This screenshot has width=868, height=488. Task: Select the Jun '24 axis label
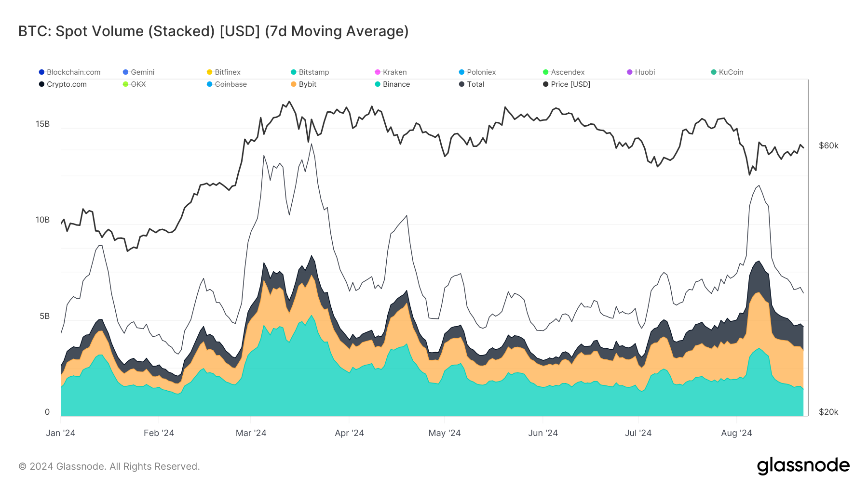click(x=543, y=433)
